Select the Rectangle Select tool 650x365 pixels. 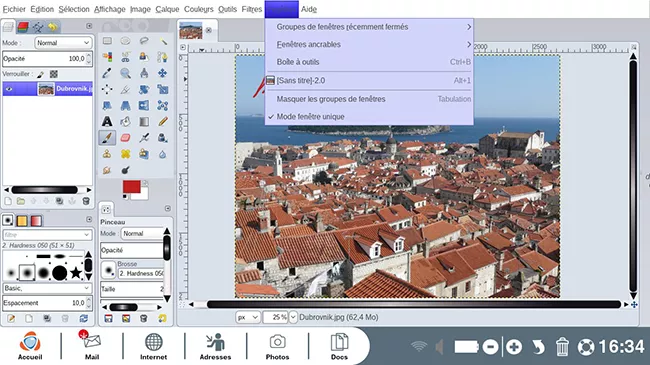[107, 41]
